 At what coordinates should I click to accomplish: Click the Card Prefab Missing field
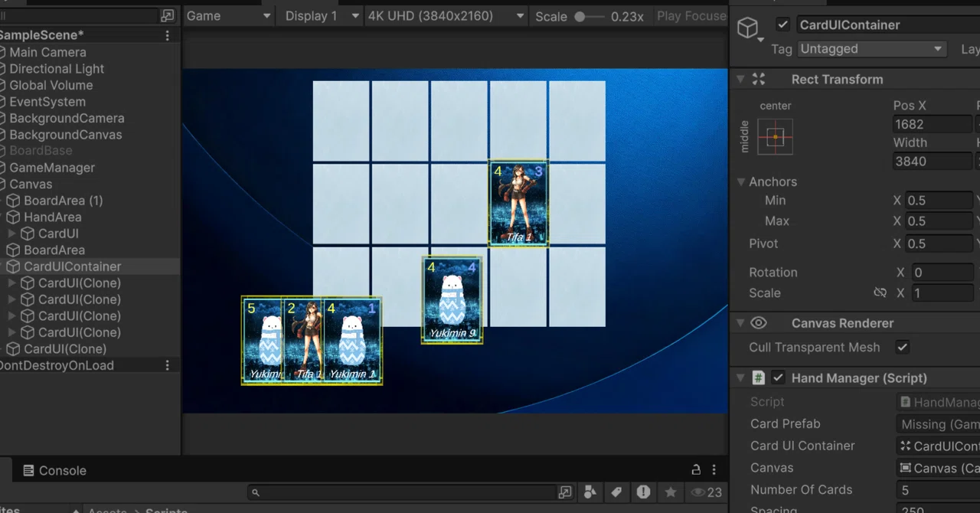coord(938,424)
